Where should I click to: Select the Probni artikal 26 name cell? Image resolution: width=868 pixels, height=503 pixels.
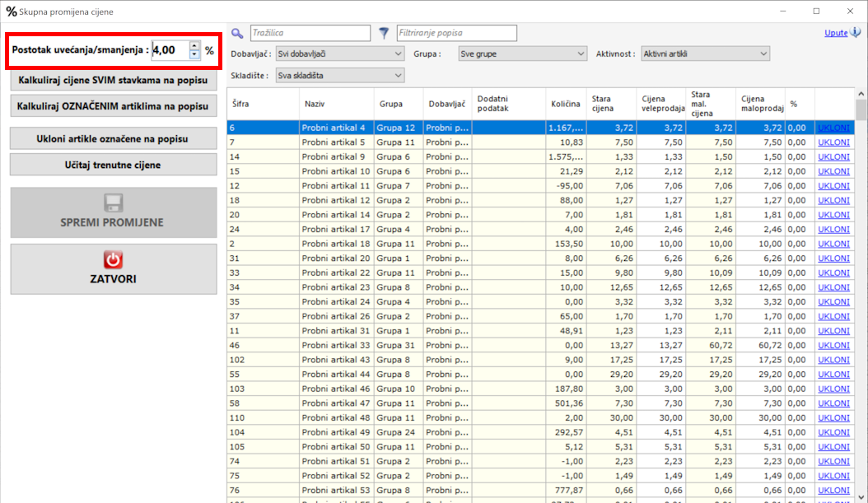(337, 316)
